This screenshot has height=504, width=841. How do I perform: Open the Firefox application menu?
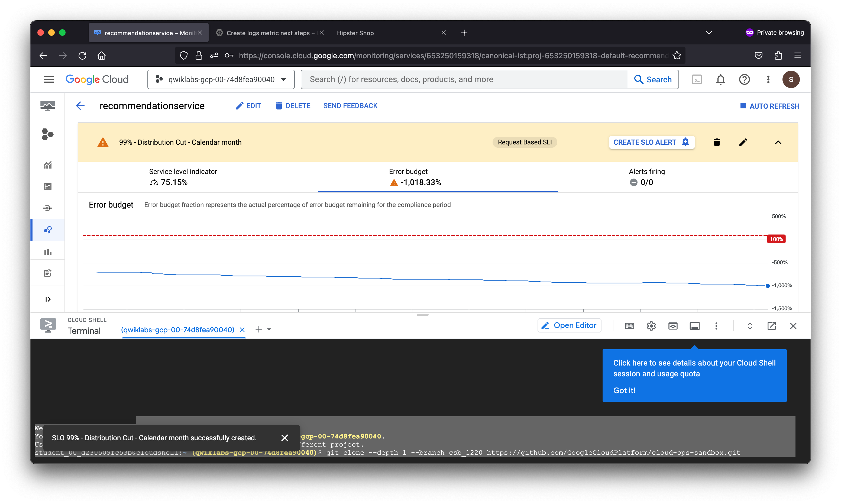coord(798,55)
